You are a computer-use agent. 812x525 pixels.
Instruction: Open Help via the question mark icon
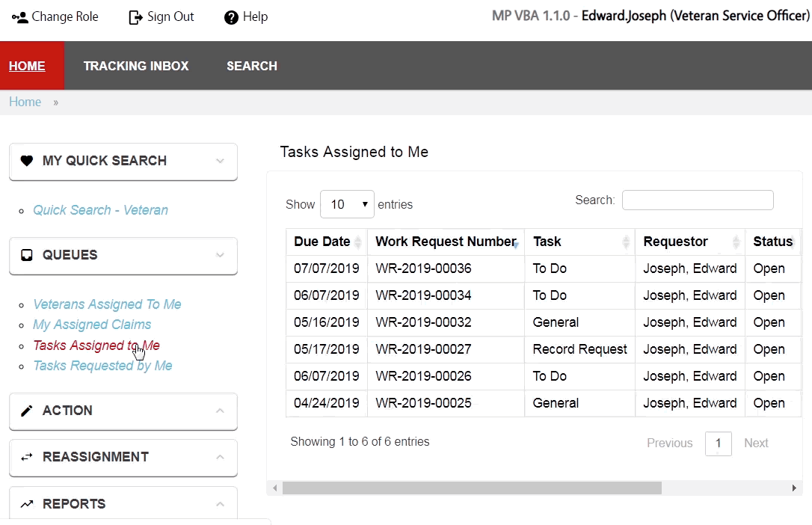pyautogui.click(x=230, y=16)
